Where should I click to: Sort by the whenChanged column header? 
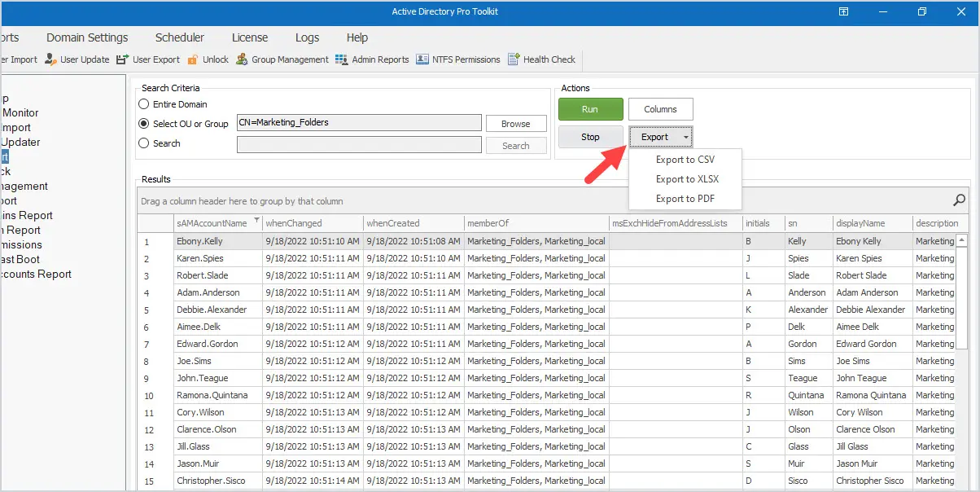click(x=312, y=223)
